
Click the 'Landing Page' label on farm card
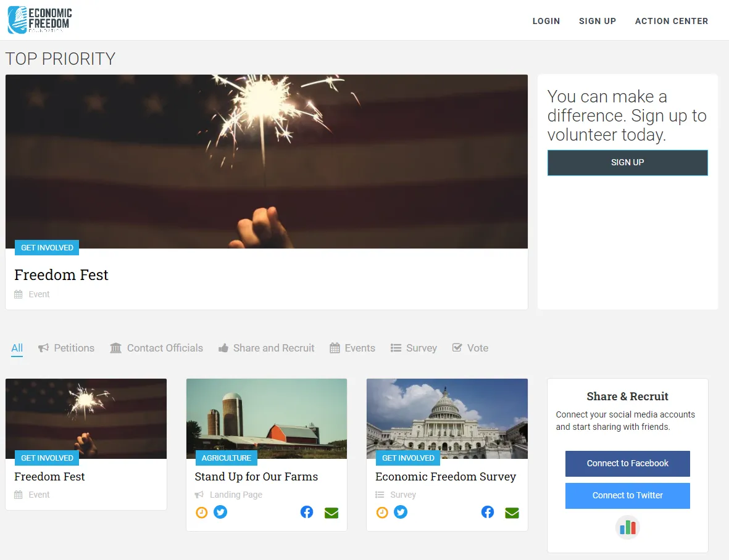coord(236,495)
